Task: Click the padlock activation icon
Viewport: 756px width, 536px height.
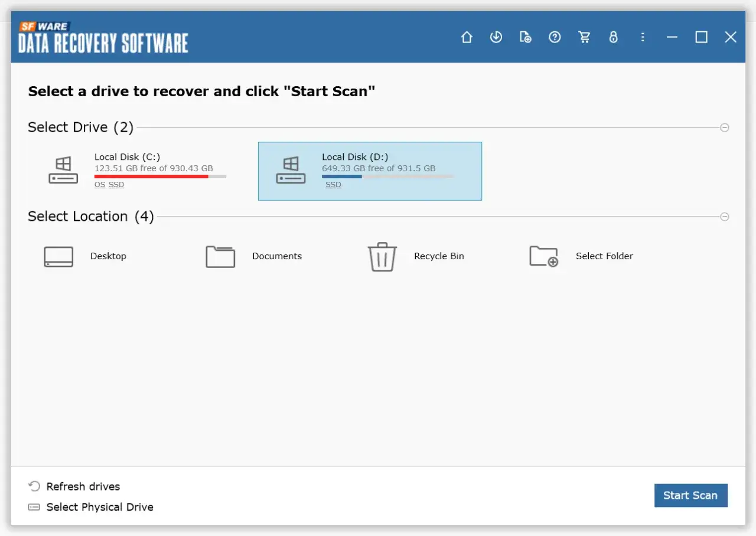Action: coord(614,37)
